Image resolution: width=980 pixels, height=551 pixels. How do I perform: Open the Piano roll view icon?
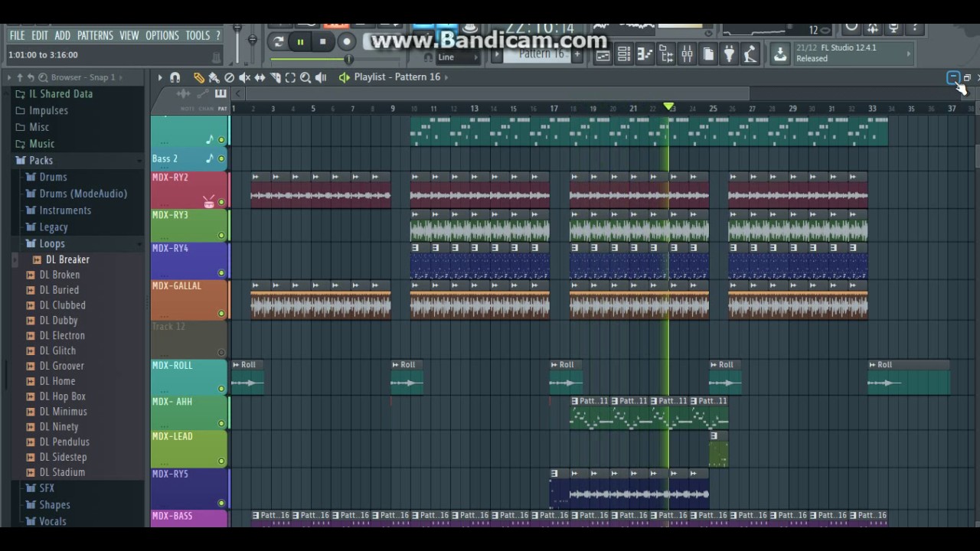tap(645, 54)
